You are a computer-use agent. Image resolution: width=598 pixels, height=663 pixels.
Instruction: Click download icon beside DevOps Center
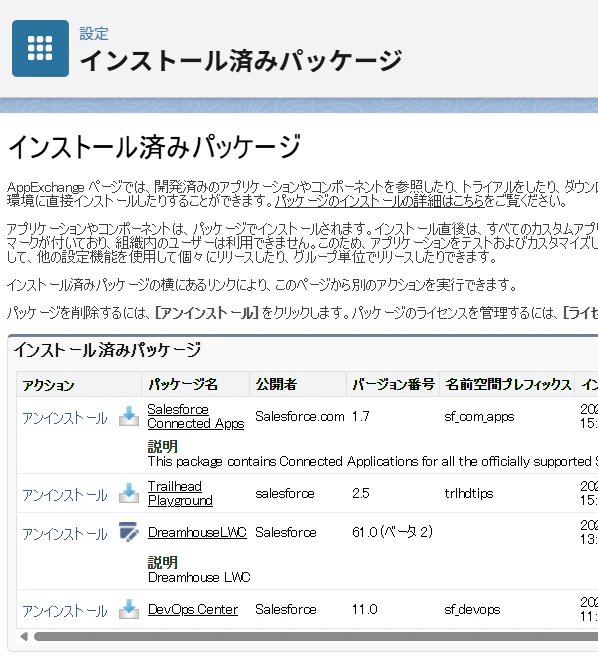pyautogui.click(x=129, y=609)
